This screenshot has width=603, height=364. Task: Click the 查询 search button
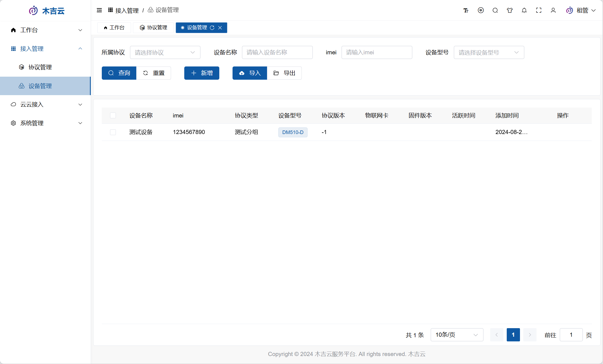[119, 73]
